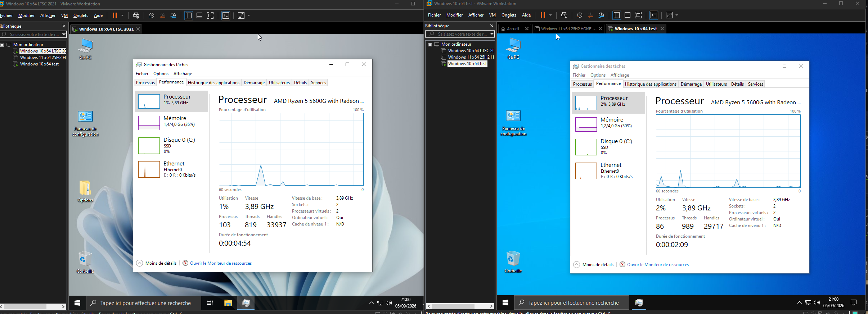868x314 pixels.
Task: Enter full screen in LTSC 2021 VMware window
Action: [x=210, y=15]
